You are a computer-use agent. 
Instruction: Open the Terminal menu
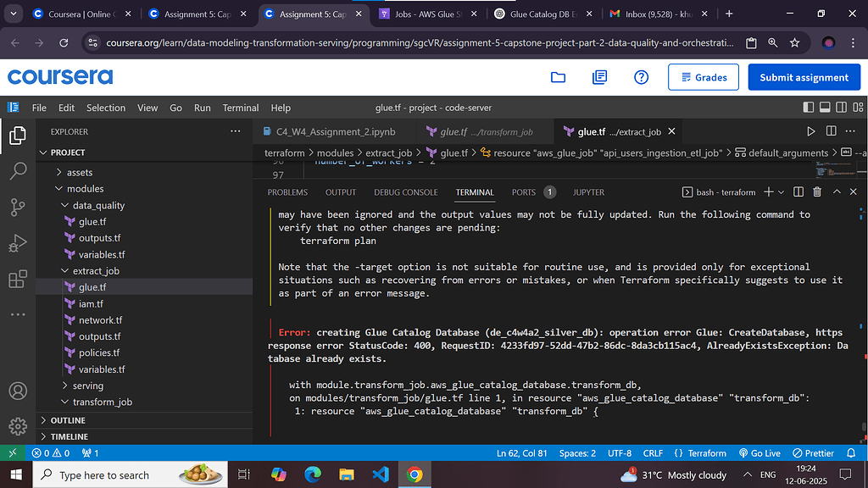[x=240, y=108]
